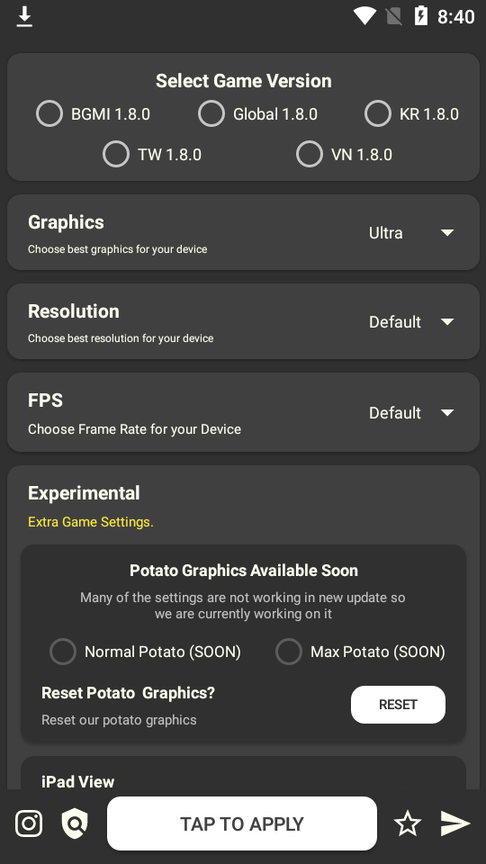Tap the Wi-Fi status icon
486x864 pixels.
click(364, 16)
